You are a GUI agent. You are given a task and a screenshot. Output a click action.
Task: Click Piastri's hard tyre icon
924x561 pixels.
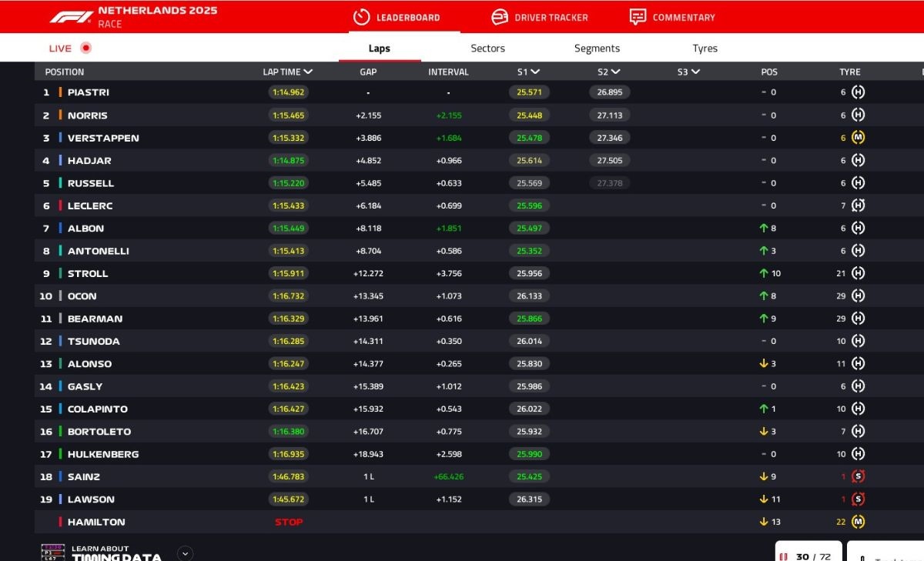click(858, 92)
